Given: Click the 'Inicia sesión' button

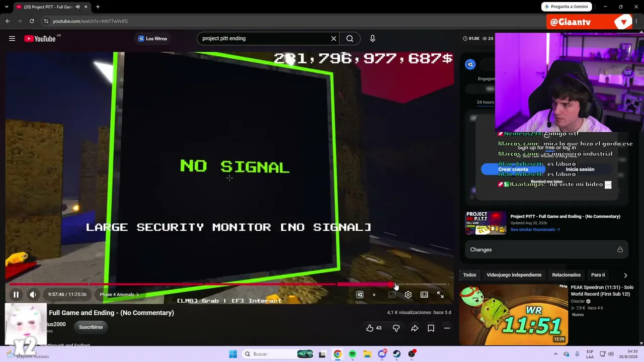Looking at the screenshot, I should tap(580, 169).
